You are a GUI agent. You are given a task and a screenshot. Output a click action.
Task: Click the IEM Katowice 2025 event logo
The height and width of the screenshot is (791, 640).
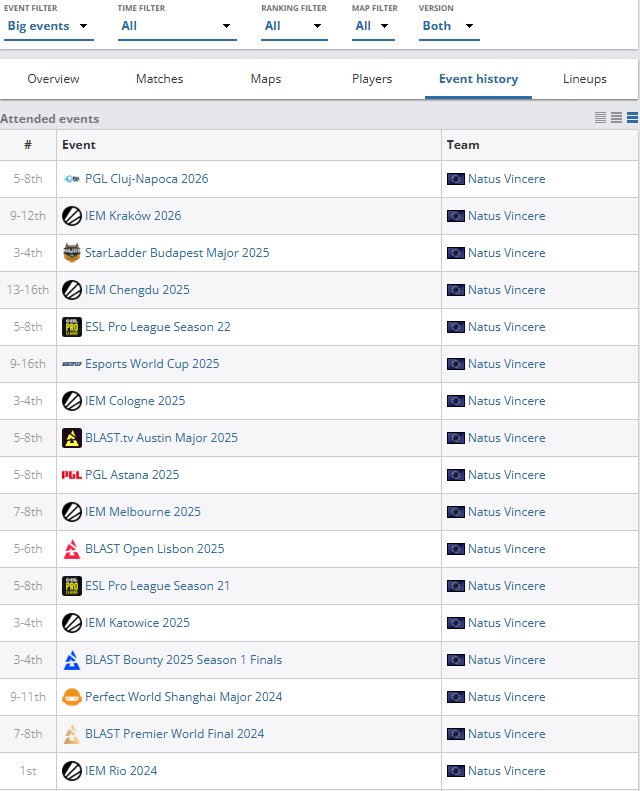72,623
